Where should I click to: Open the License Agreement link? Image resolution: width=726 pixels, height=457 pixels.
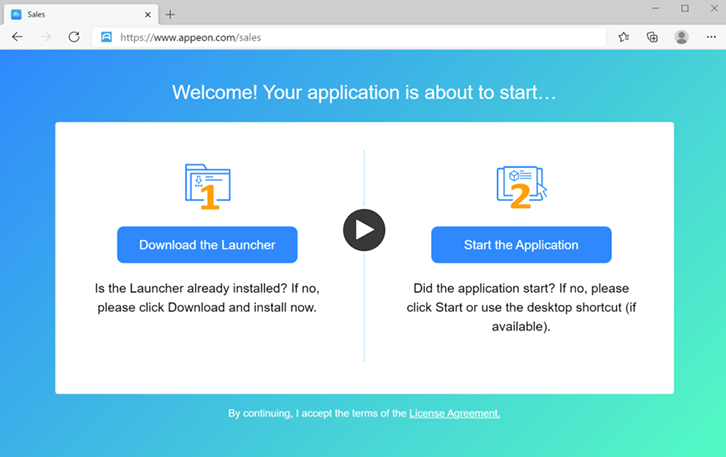point(454,413)
